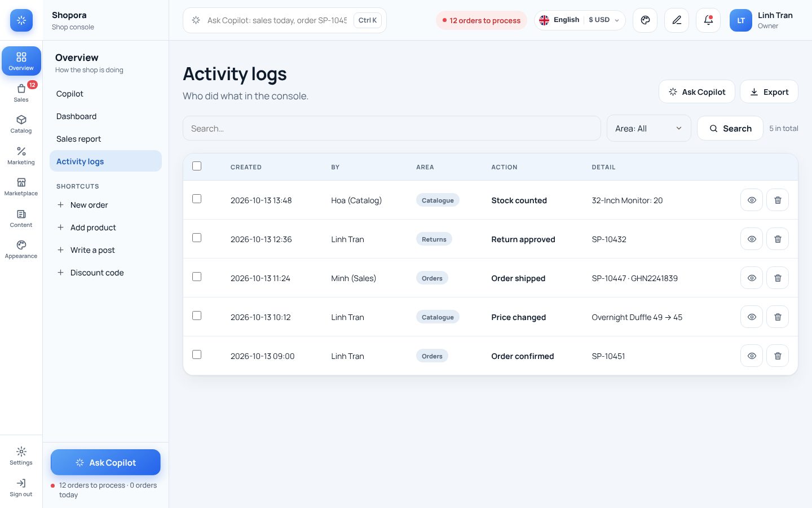Check the Stock counted row checkbox
The image size is (812, 508).
[x=197, y=199]
